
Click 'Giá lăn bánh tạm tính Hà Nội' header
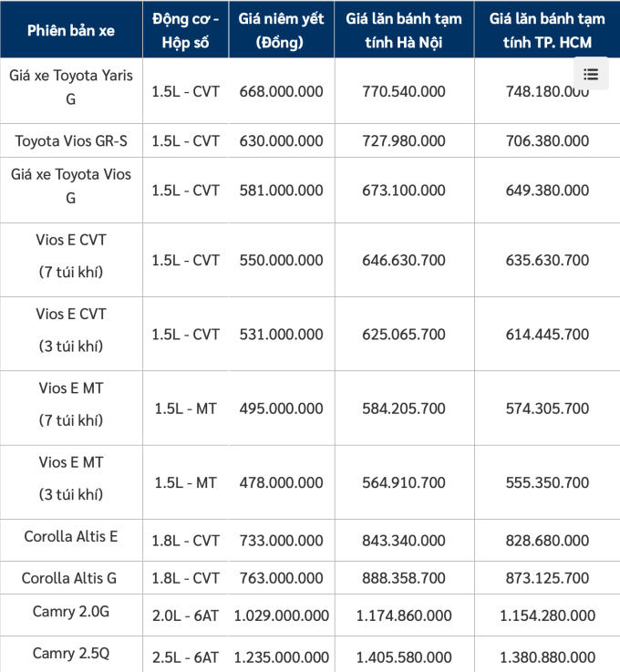click(404, 30)
